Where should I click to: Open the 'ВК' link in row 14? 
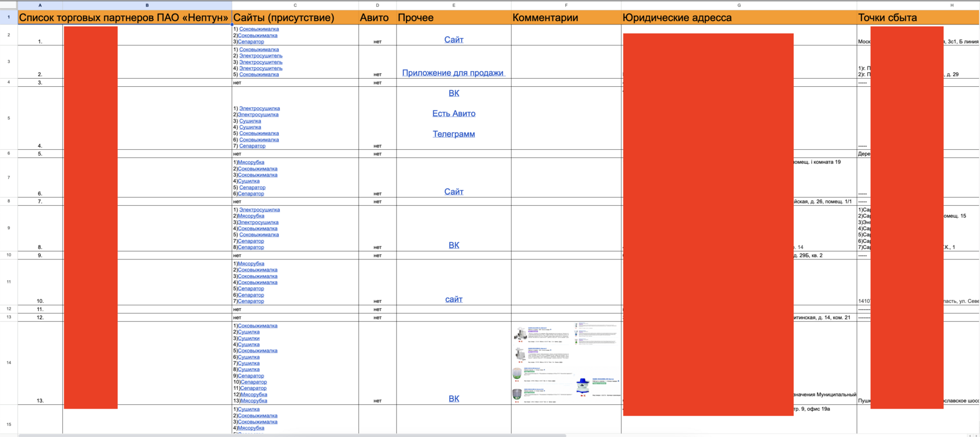coord(454,399)
